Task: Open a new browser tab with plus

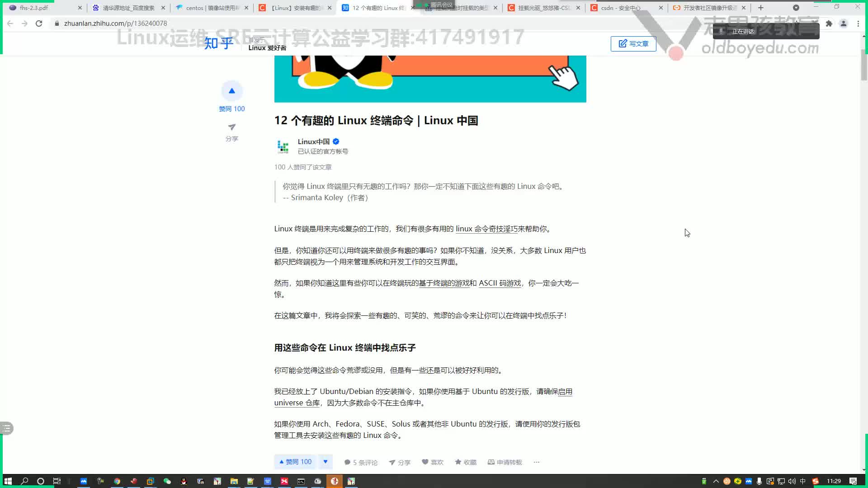Action: [761, 8]
